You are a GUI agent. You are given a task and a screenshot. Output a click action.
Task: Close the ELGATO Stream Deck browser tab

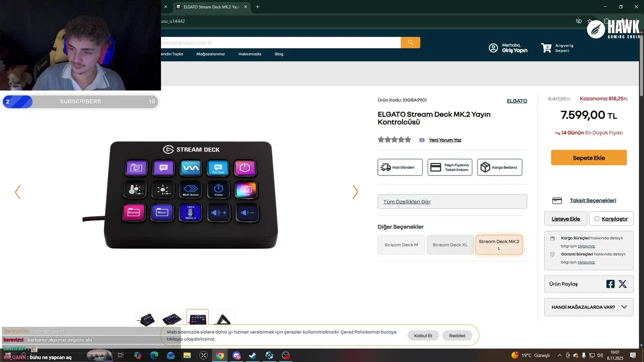click(x=246, y=7)
